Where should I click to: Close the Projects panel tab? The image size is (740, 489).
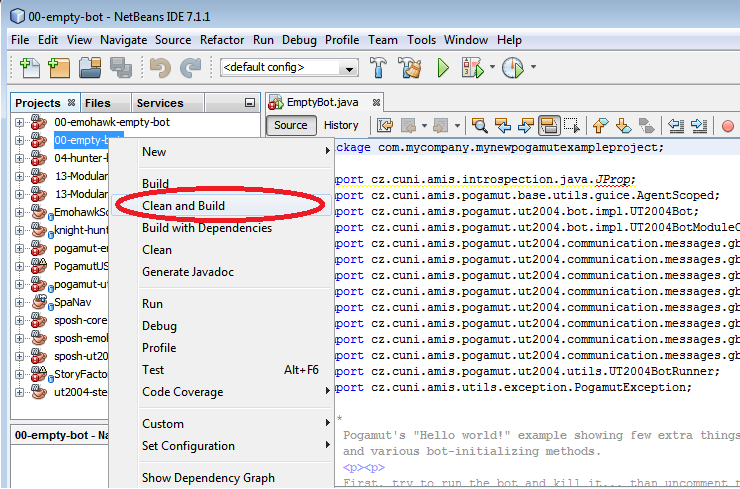tap(71, 102)
